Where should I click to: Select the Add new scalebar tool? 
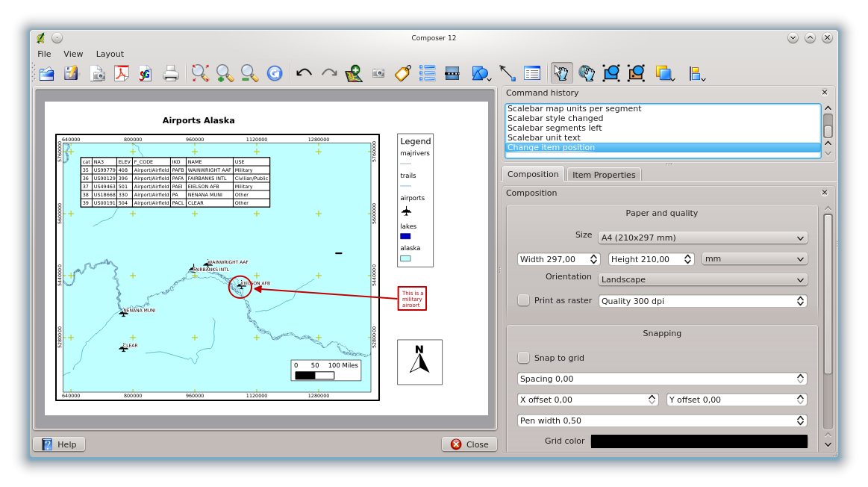pos(452,73)
